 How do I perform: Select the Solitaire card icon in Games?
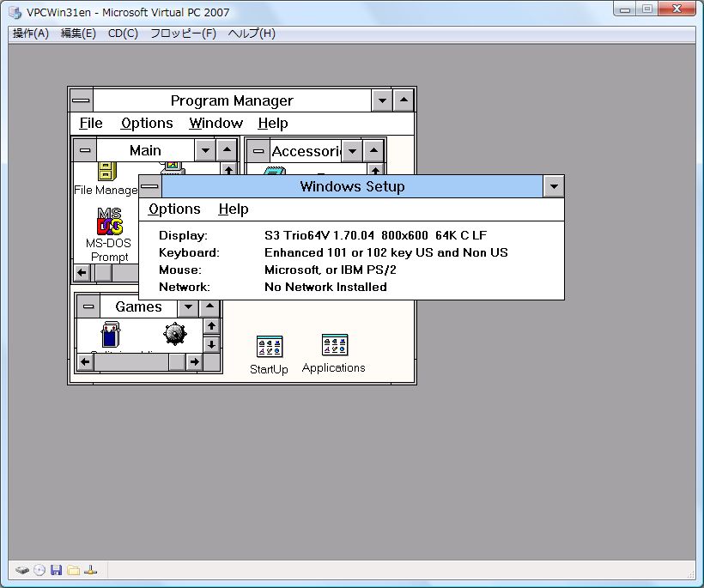tap(110, 334)
